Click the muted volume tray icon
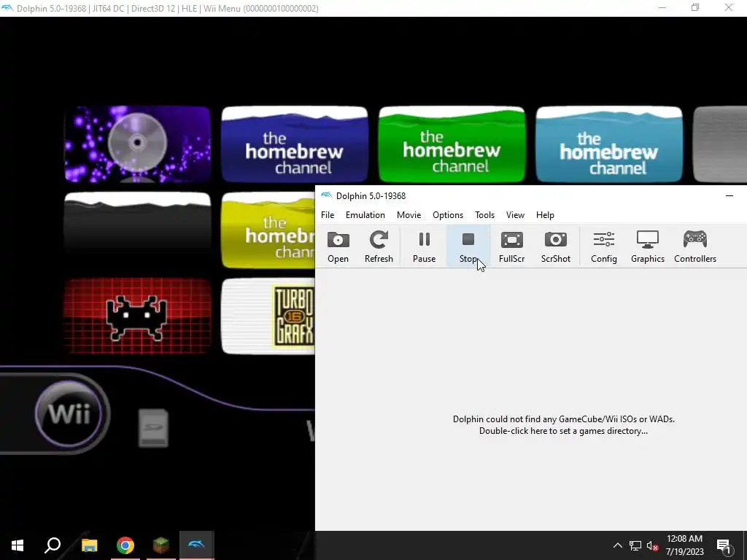 tap(652, 545)
